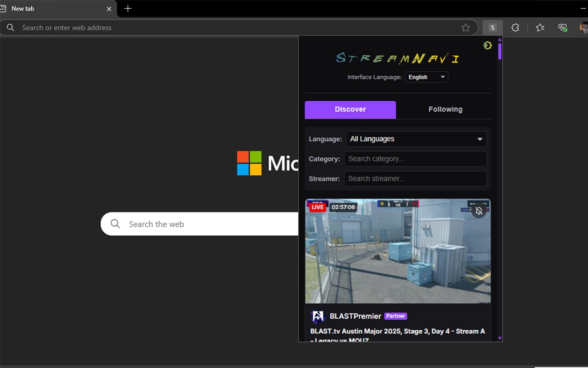The width and height of the screenshot is (588, 368).
Task: Expand the All Languages filter dropdown
Action: coord(416,139)
